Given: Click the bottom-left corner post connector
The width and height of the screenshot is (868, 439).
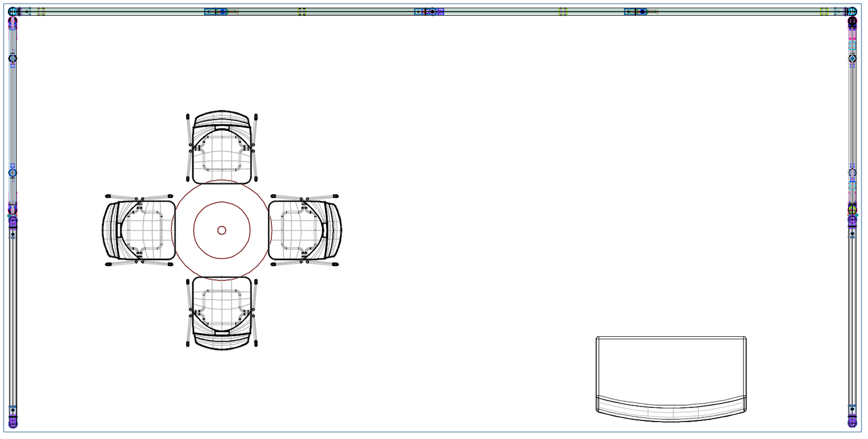Looking at the screenshot, I should tap(13, 422).
